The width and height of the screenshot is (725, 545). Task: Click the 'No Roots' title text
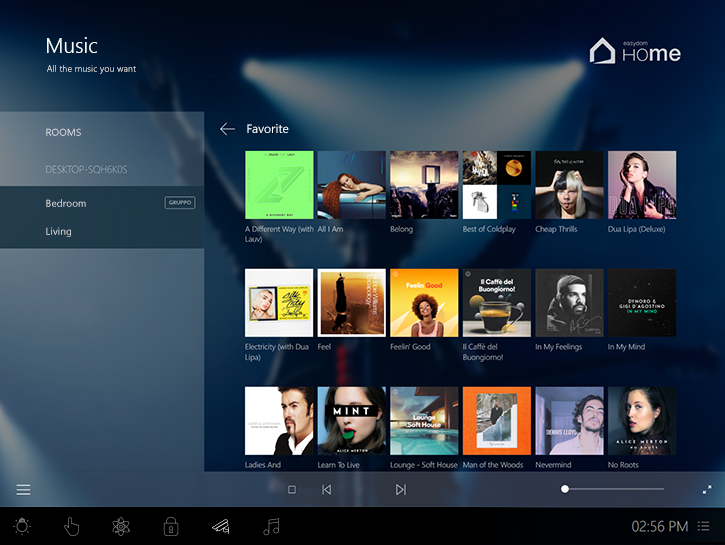623,465
